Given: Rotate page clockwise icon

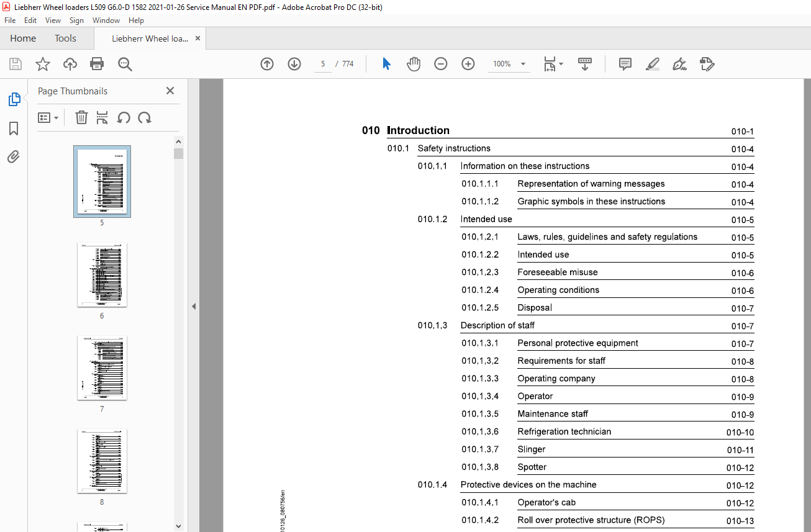Looking at the screenshot, I should (x=145, y=117).
